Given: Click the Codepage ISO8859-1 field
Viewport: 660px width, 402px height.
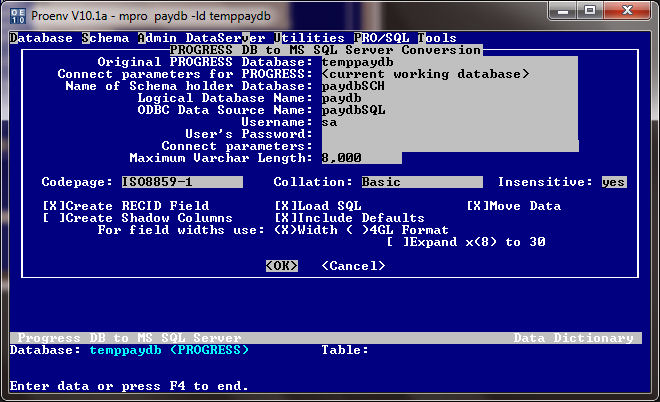Looking at the screenshot, I should tap(182, 182).
